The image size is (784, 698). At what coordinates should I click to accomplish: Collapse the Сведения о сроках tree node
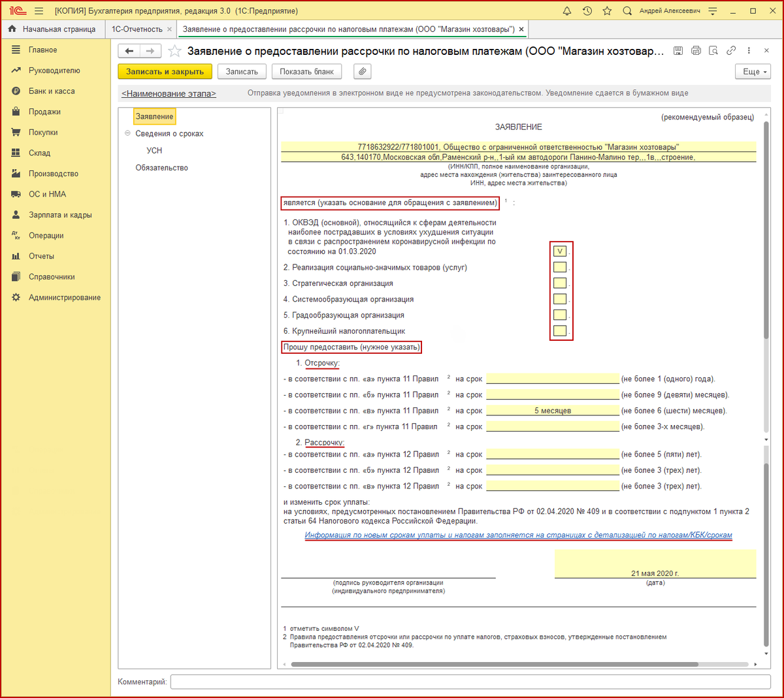click(x=128, y=133)
